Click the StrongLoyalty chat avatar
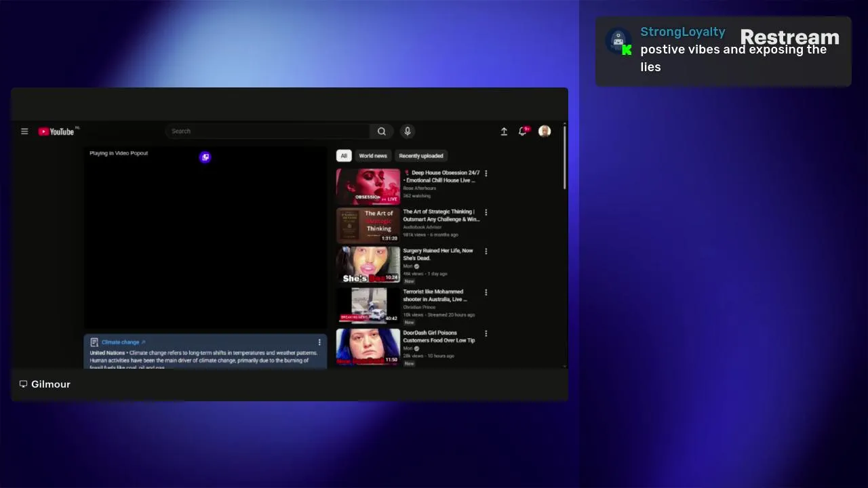Screen dimensions: 868x488 [618, 41]
